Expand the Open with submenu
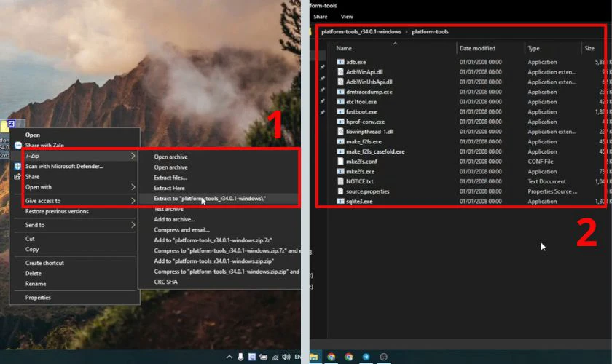 [133, 187]
